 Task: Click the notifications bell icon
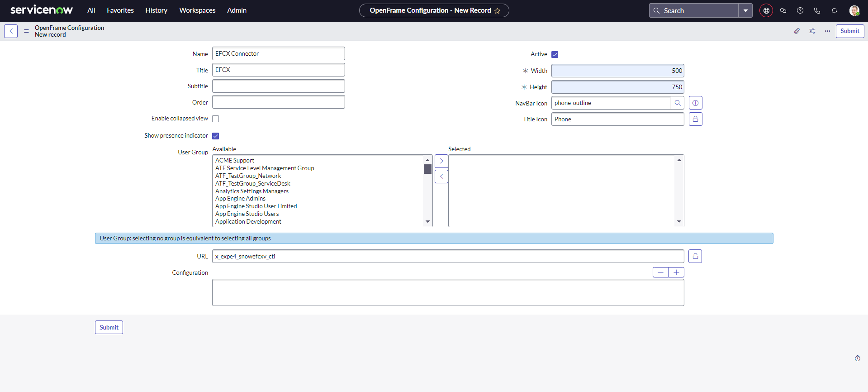[x=834, y=10]
